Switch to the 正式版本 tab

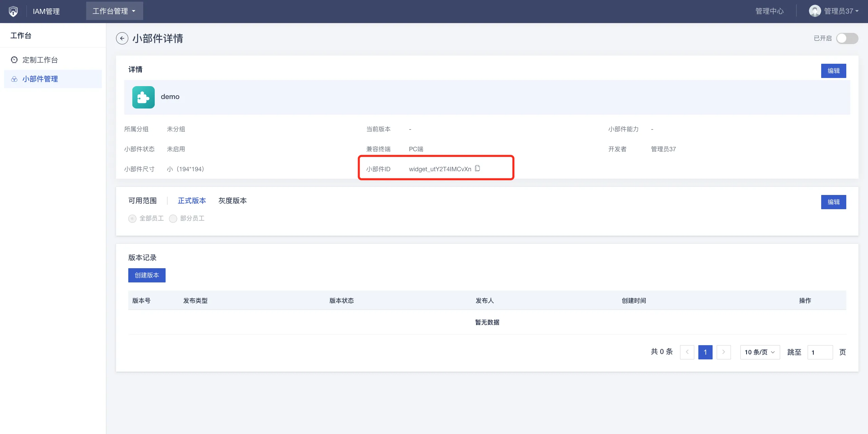(192, 201)
